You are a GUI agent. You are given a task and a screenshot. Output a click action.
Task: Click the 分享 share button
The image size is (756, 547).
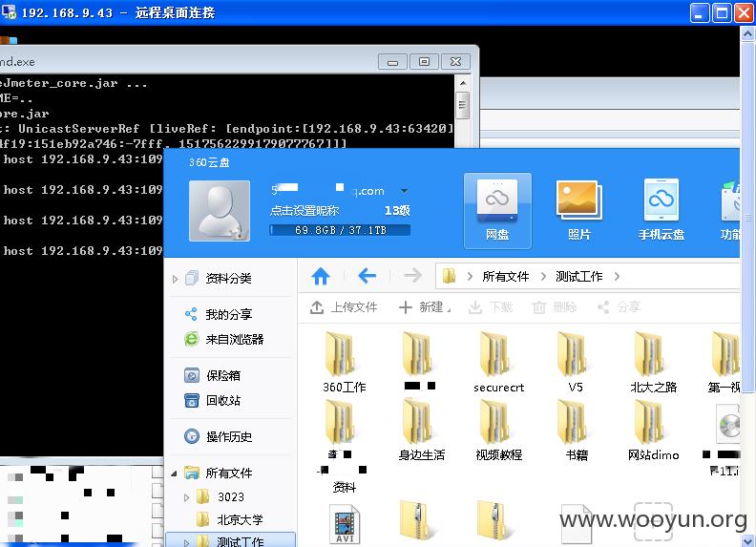pyautogui.click(x=619, y=307)
